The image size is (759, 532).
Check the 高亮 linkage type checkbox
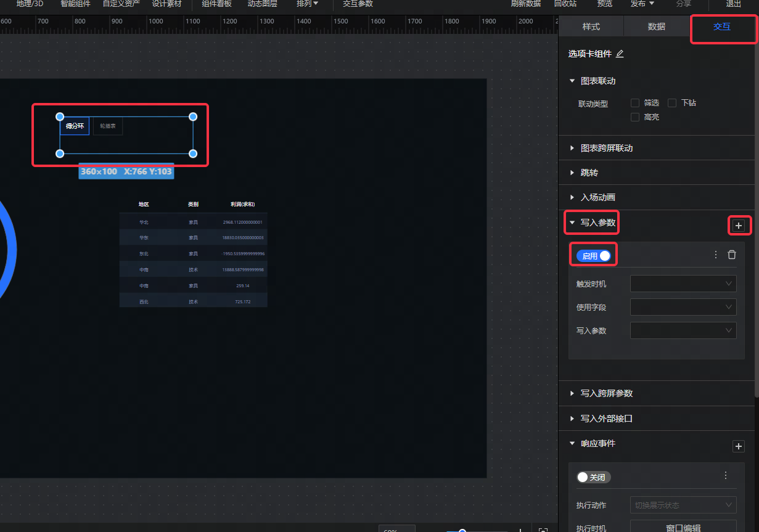point(635,117)
